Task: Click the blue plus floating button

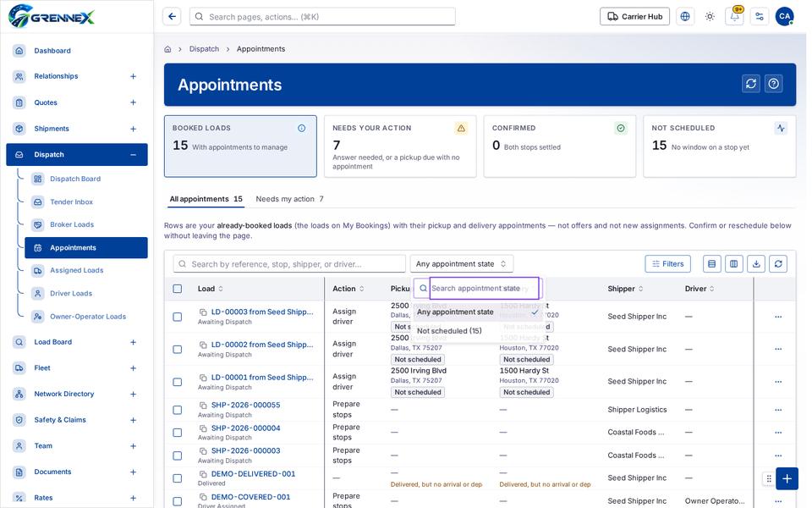Action: [787, 478]
